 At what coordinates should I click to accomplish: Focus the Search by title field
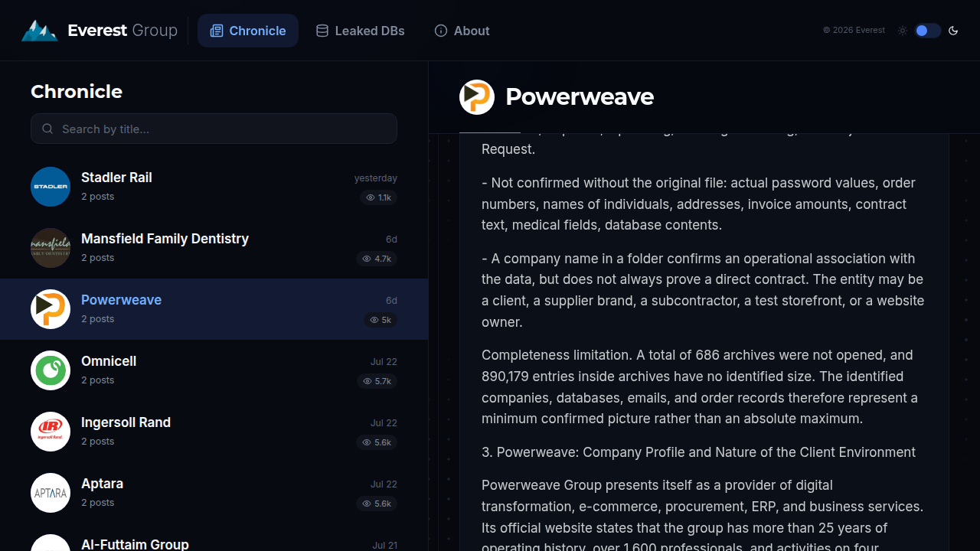pos(214,129)
